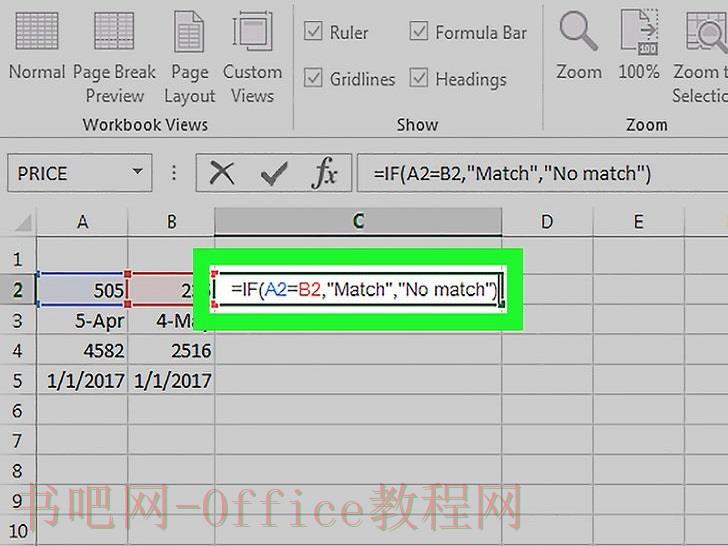Toggle the Formula Bar checkbox

pyautogui.click(x=419, y=32)
